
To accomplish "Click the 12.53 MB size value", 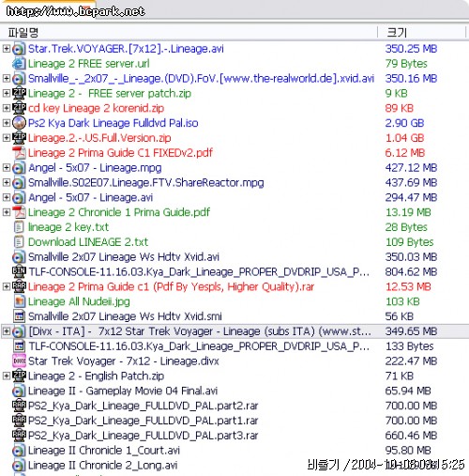I will pyautogui.click(x=408, y=286).
